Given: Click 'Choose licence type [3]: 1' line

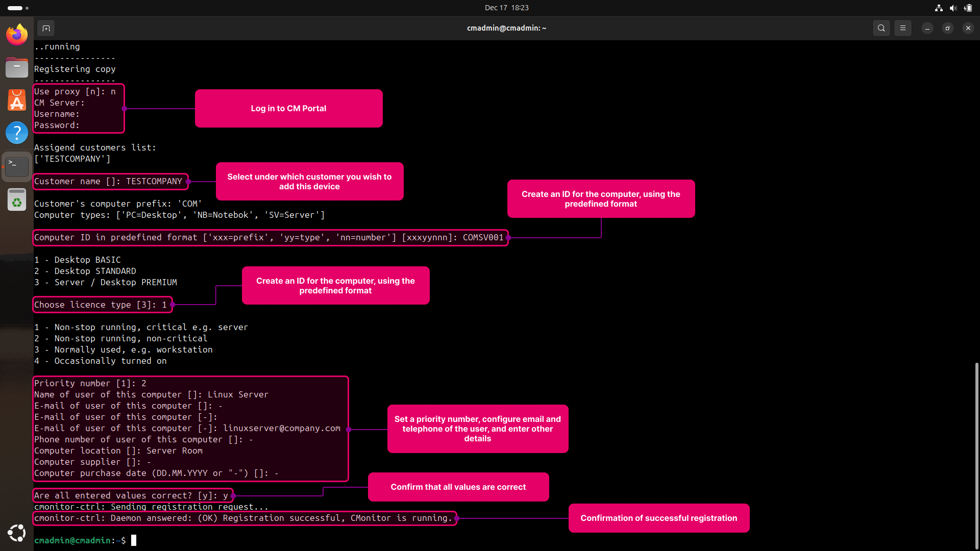Looking at the screenshot, I should [101, 305].
